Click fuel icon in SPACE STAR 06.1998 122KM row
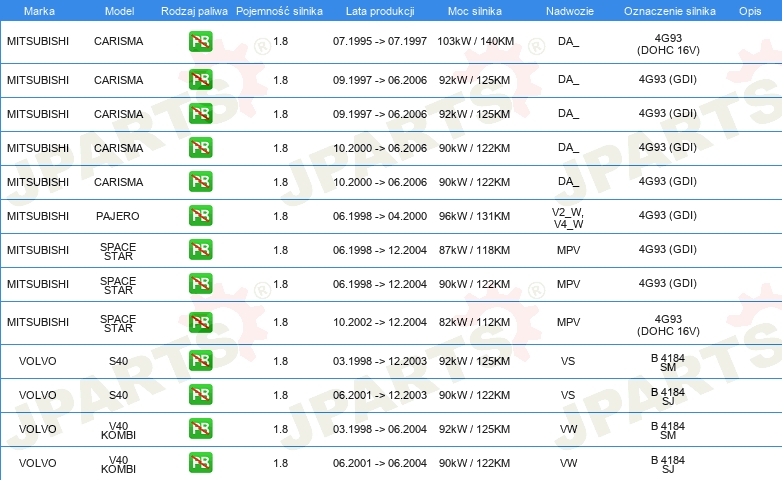 point(200,283)
